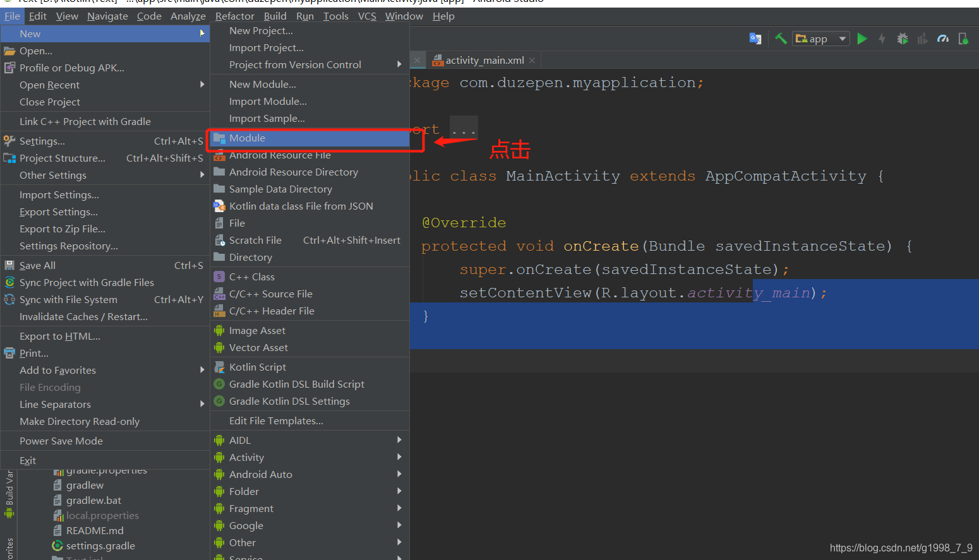Click the Make Project hammer icon

[x=781, y=39]
